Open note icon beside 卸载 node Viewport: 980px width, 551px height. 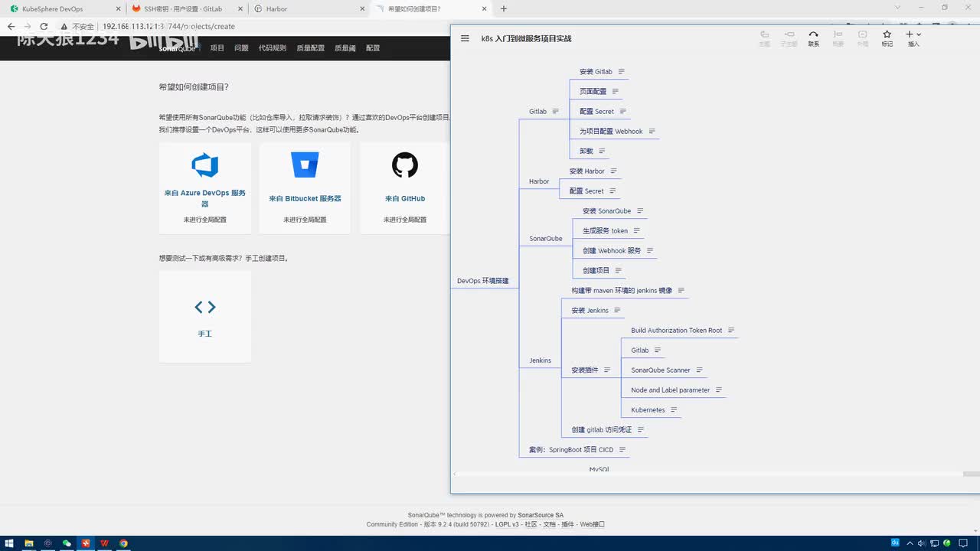602,151
